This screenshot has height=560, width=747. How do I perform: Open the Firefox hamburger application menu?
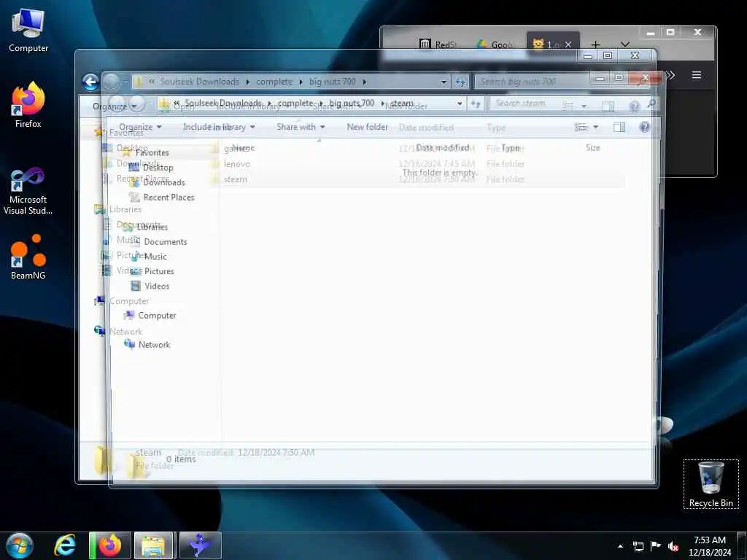click(x=696, y=75)
